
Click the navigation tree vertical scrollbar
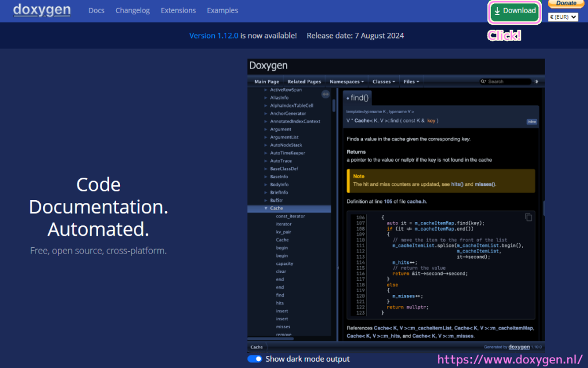(x=334, y=106)
